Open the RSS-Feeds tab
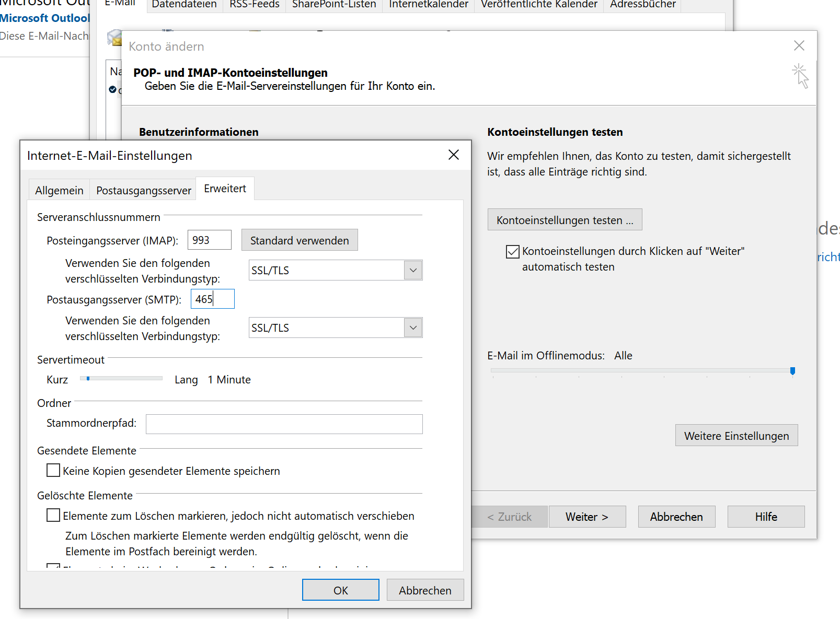 (255, 5)
